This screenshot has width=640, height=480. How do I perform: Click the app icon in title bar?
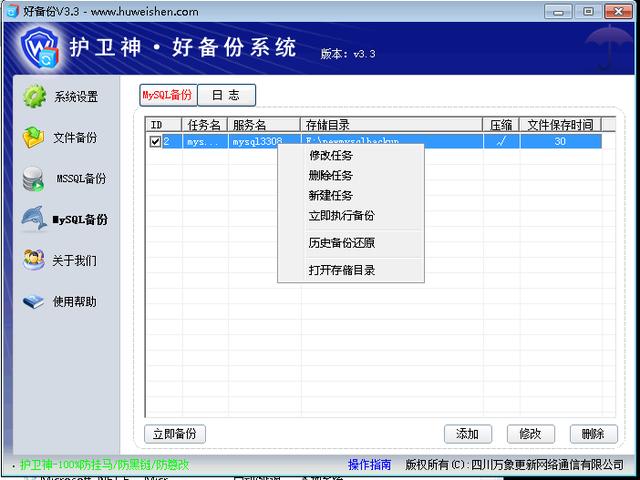click(13, 11)
